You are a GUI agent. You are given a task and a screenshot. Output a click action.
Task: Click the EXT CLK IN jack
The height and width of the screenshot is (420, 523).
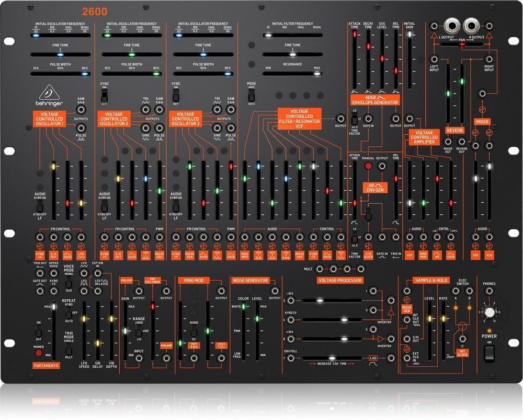pyautogui.click(x=407, y=358)
